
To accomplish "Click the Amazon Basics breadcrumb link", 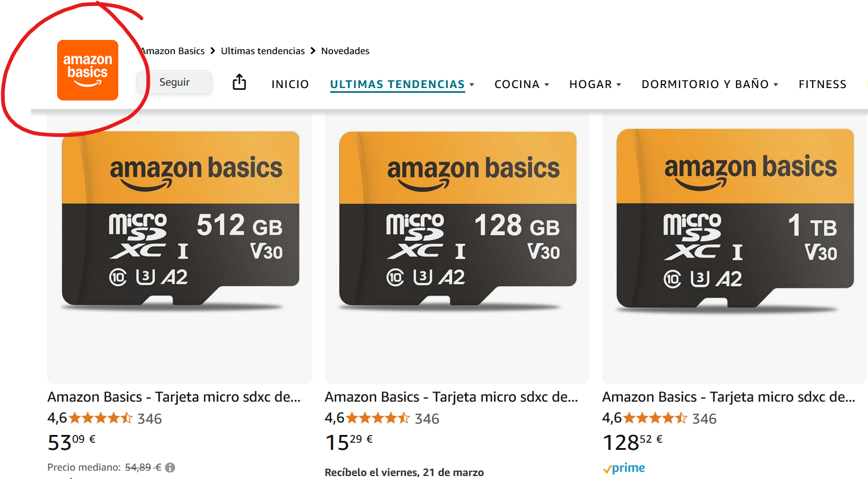I will 173,51.
